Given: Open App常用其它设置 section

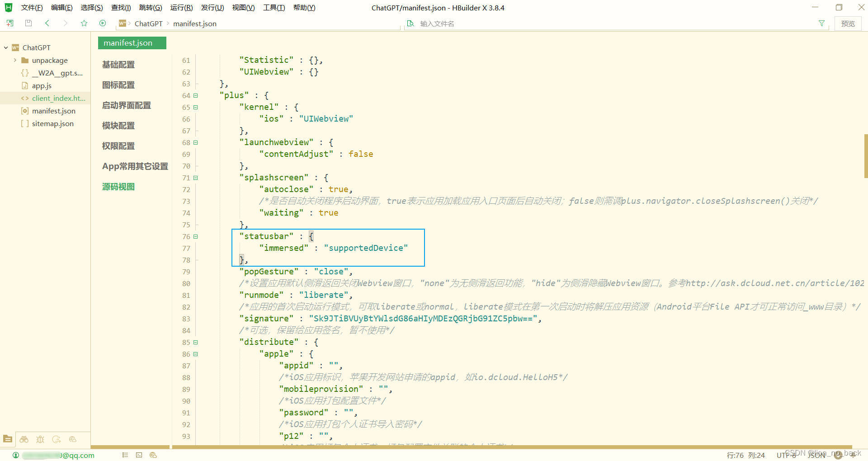Looking at the screenshot, I should pyautogui.click(x=135, y=166).
